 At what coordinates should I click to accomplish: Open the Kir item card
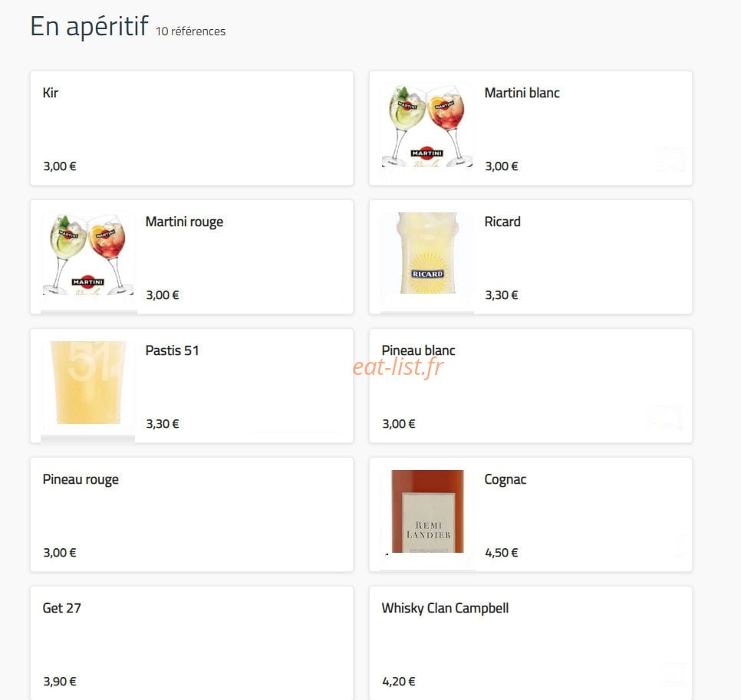192,128
